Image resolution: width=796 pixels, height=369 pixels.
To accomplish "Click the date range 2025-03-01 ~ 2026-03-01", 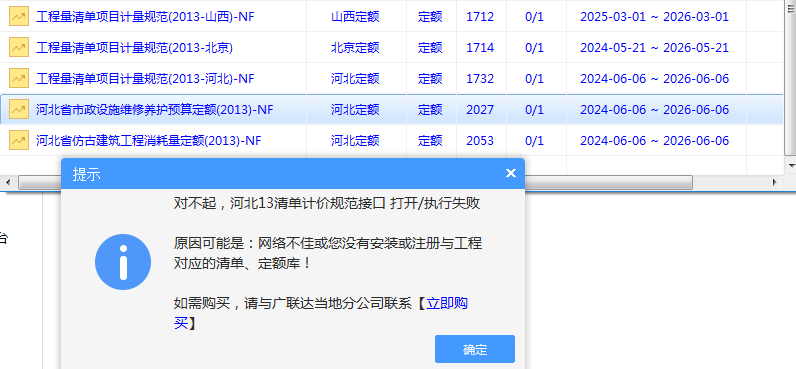I will click(x=654, y=17).
